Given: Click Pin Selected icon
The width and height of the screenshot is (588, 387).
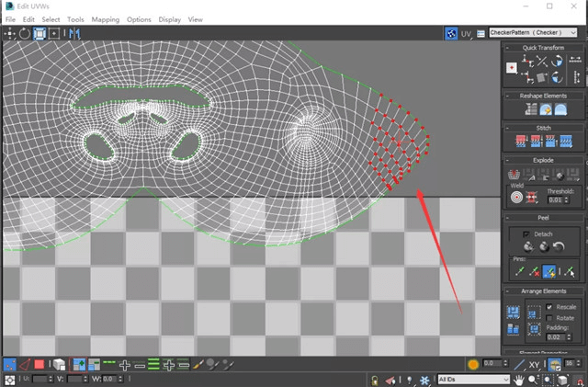Looking at the screenshot, I should (520, 271).
